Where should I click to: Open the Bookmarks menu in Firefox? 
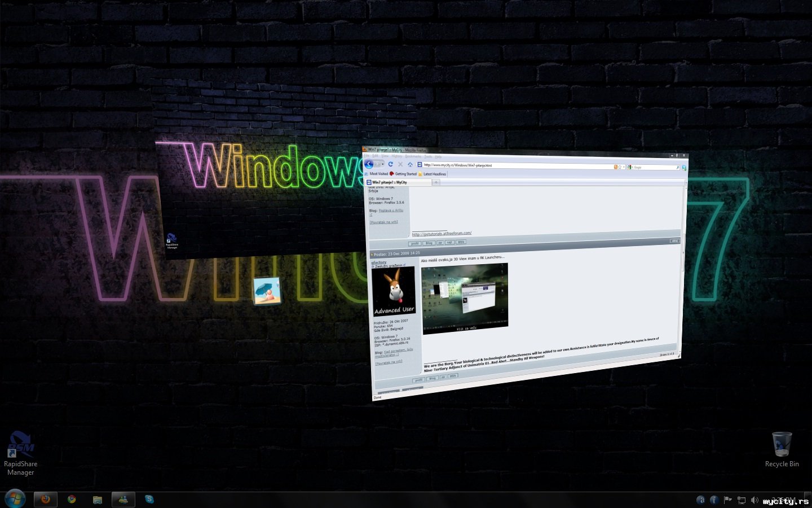tap(413, 156)
